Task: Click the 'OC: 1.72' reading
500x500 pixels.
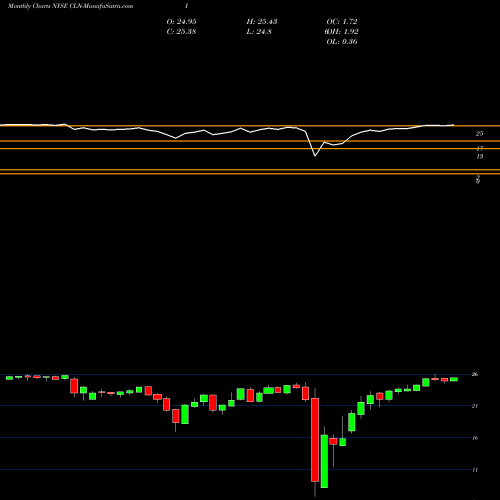Action: [x=342, y=22]
